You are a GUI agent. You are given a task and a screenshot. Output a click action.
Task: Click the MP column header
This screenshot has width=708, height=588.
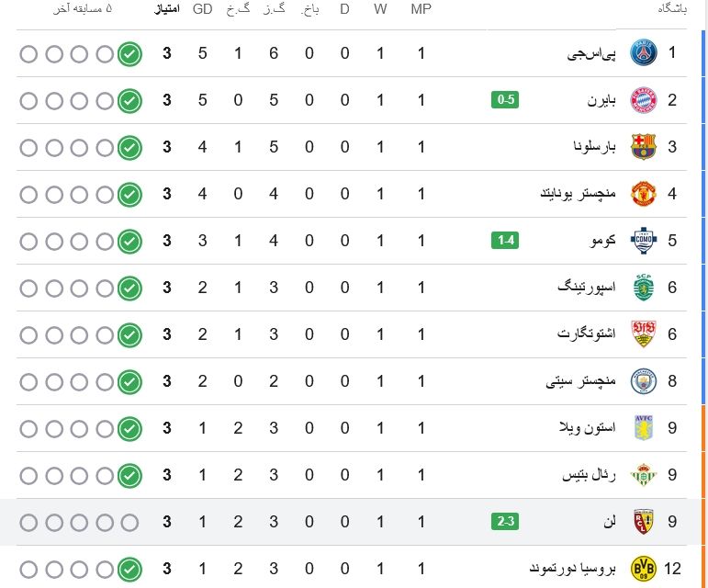click(x=421, y=9)
